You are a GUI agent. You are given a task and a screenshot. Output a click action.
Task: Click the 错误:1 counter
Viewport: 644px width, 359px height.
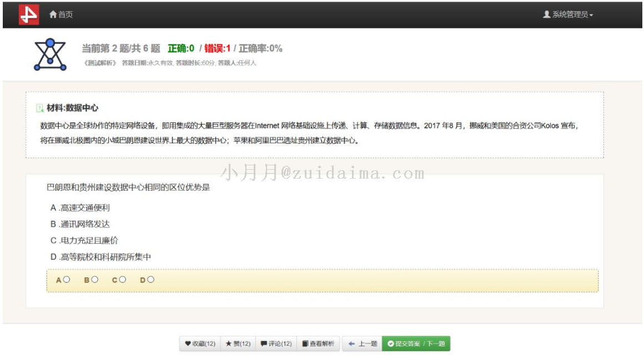[x=218, y=48]
